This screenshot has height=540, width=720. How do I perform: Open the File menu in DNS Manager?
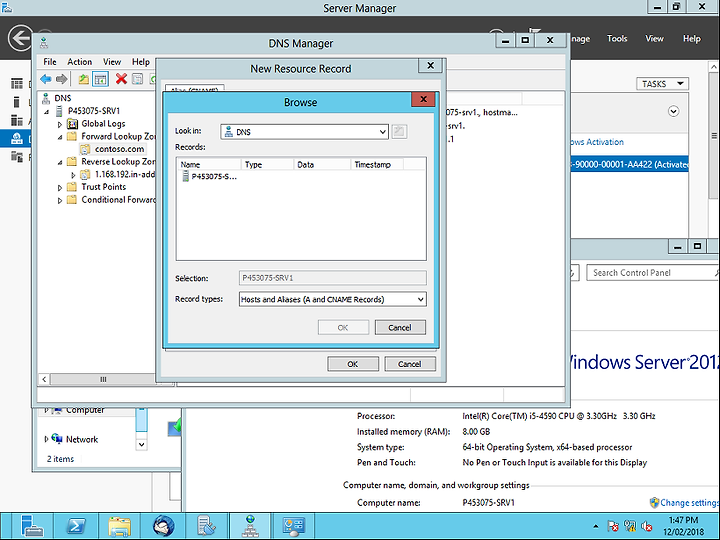coord(50,62)
